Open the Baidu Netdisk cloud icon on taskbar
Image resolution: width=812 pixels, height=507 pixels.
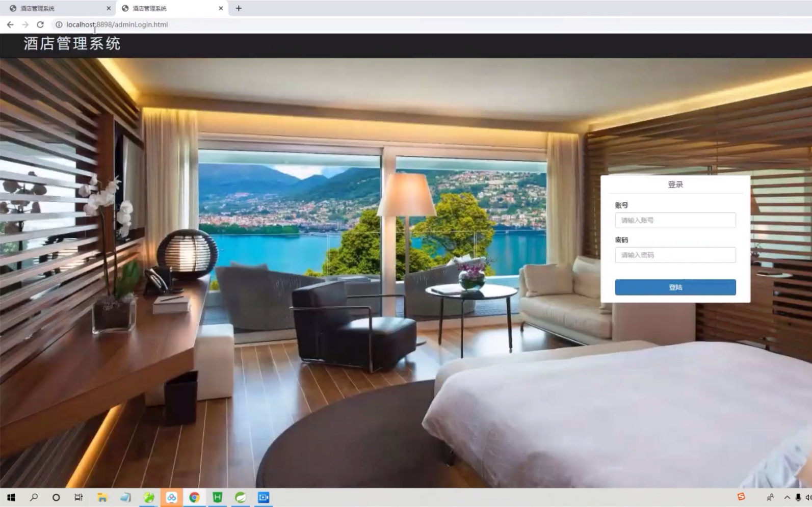click(171, 497)
